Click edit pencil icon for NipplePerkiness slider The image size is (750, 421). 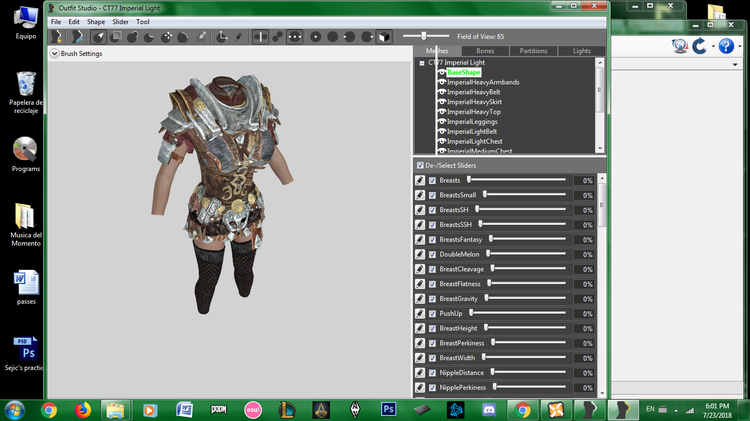[420, 388]
